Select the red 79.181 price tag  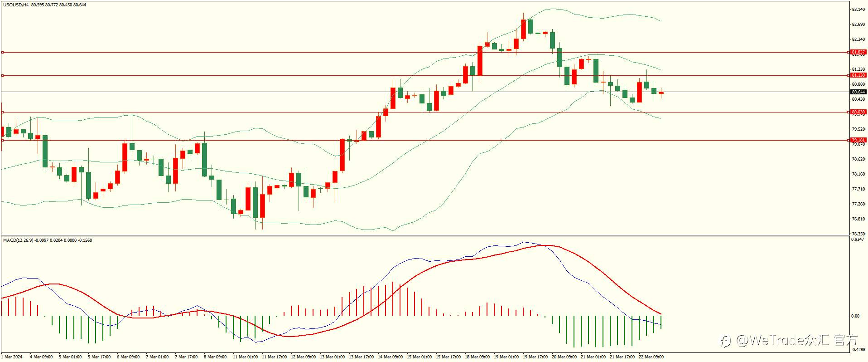click(858, 140)
